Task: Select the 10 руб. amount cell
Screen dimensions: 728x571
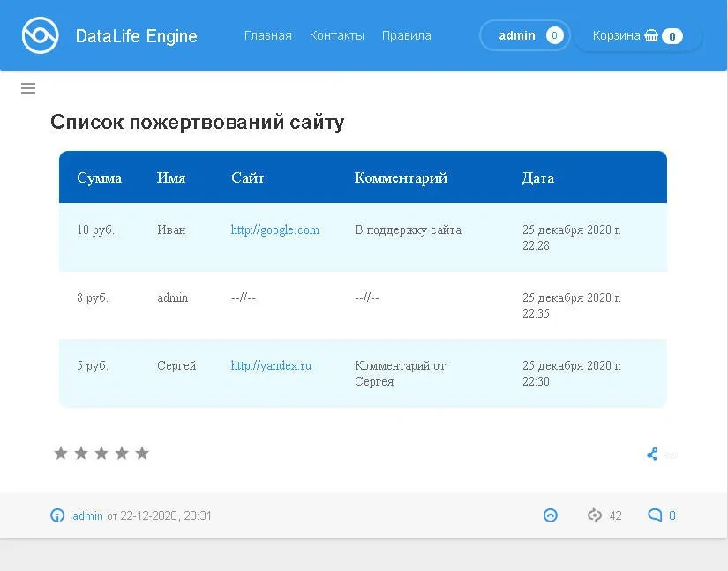Action: [x=95, y=229]
